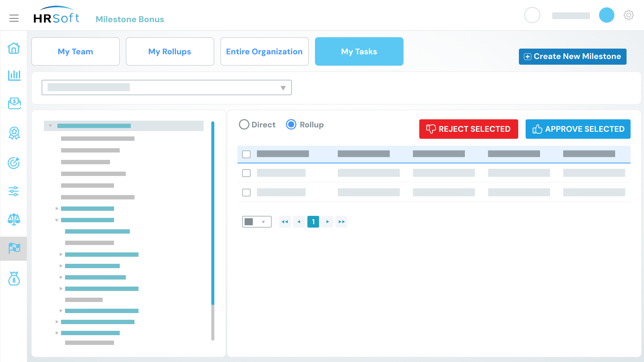Open the bar chart analytics icon

pos(14,75)
